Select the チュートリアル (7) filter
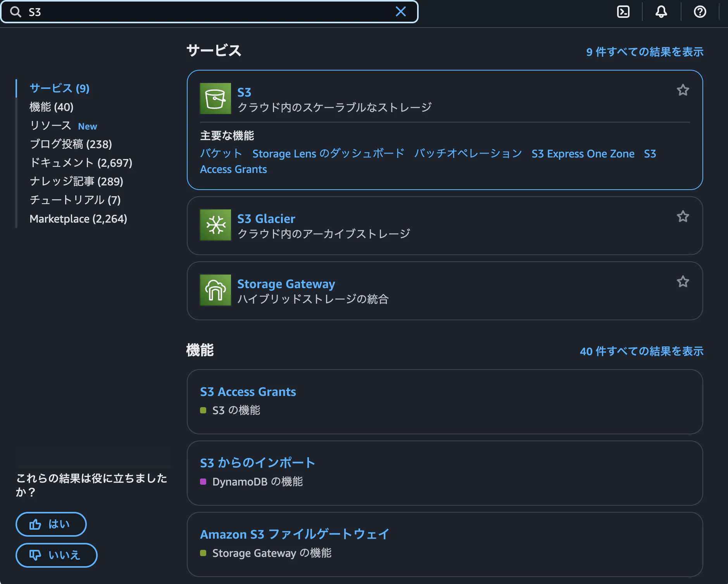Image resolution: width=728 pixels, height=584 pixels. (x=75, y=200)
